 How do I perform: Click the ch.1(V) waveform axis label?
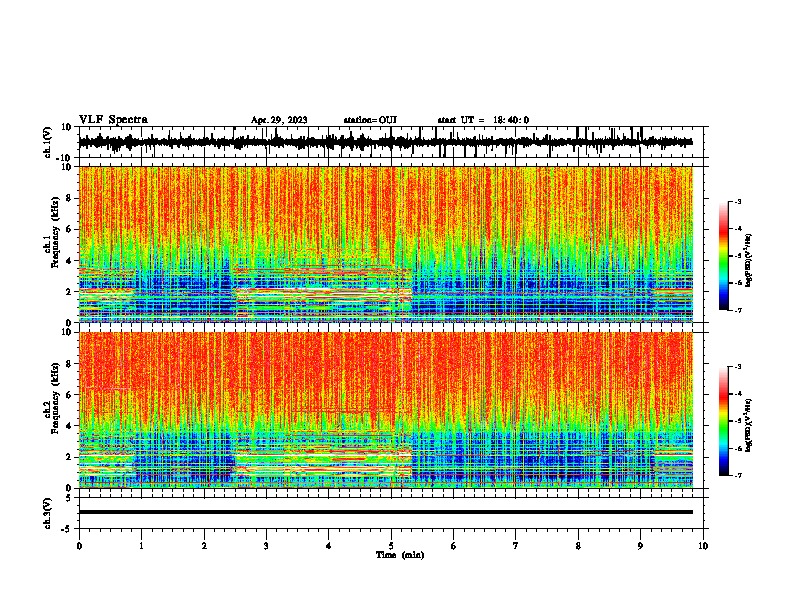(48, 142)
